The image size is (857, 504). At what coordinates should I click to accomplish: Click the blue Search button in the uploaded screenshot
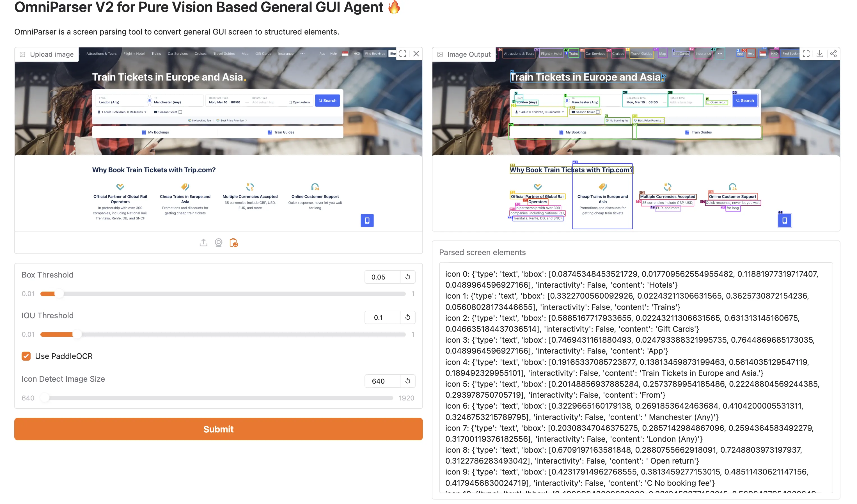327,101
